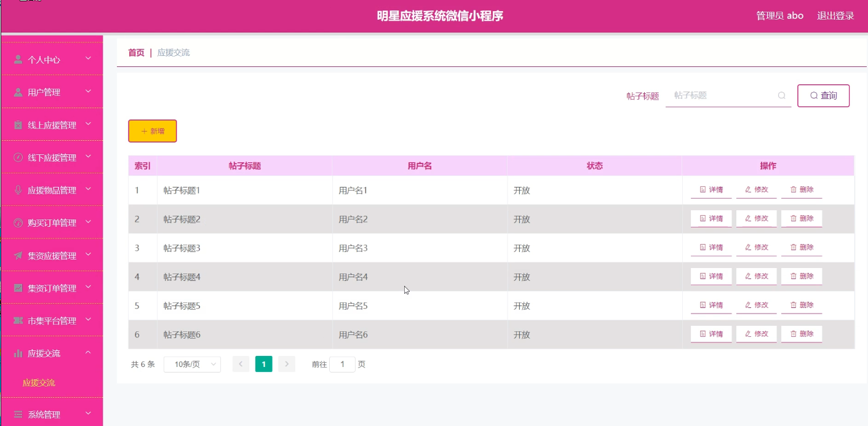This screenshot has height=426, width=868.
Task: Click the 新增 add button
Action: tap(153, 131)
